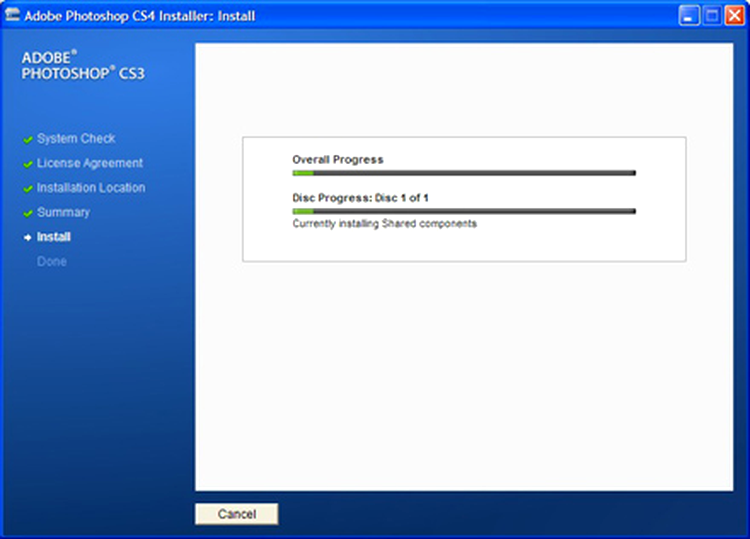Click the arrow icon beside Install
The width and height of the screenshot is (750, 539).
pos(28,237)
